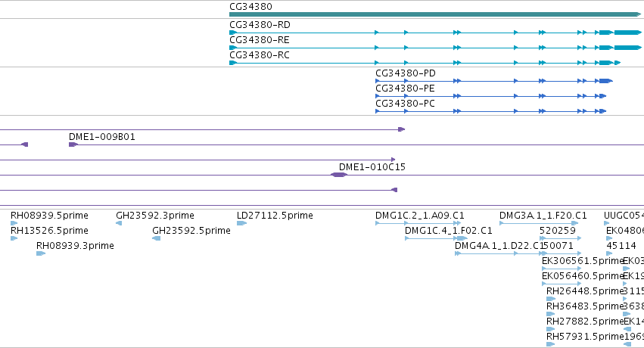Click the LD27112.5prime EST arrow icon
The image size is (644, 348).
(241, 223)
